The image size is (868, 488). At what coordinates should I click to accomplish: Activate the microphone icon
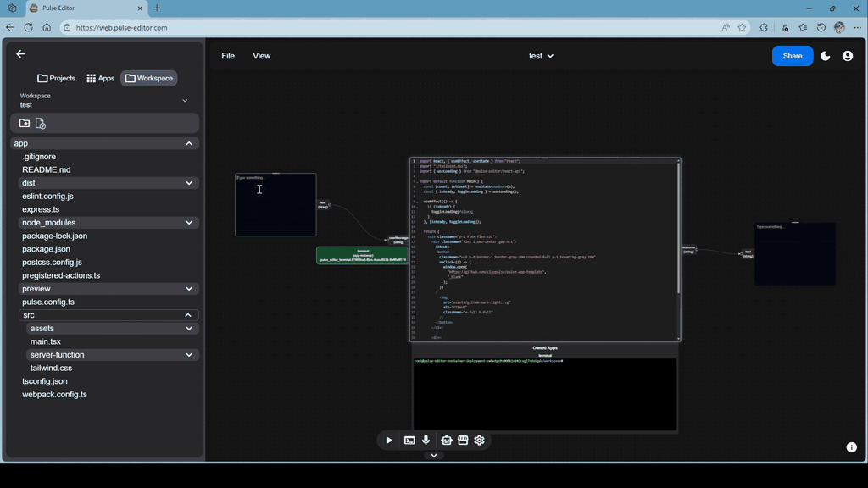(426, 441)
